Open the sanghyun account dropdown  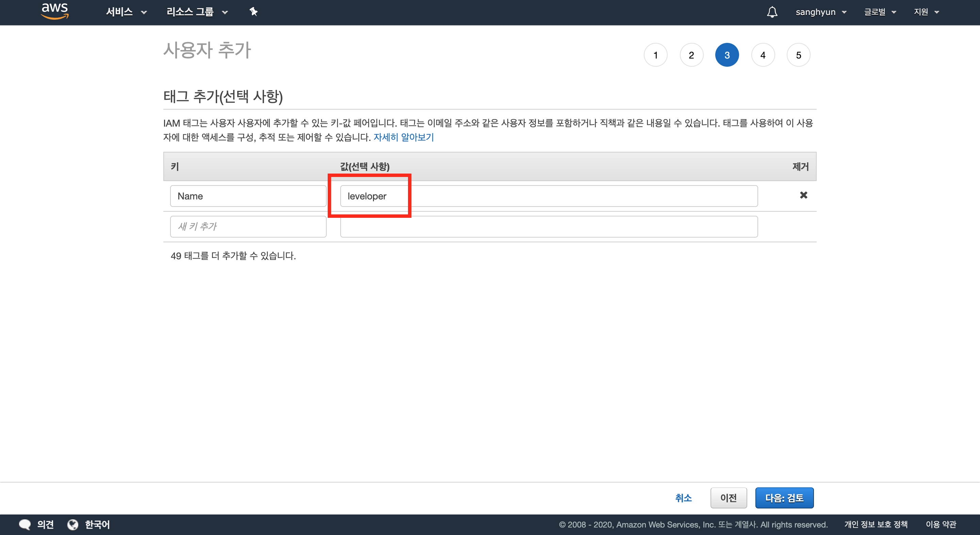pyautogui.click(x=821, y=12)
